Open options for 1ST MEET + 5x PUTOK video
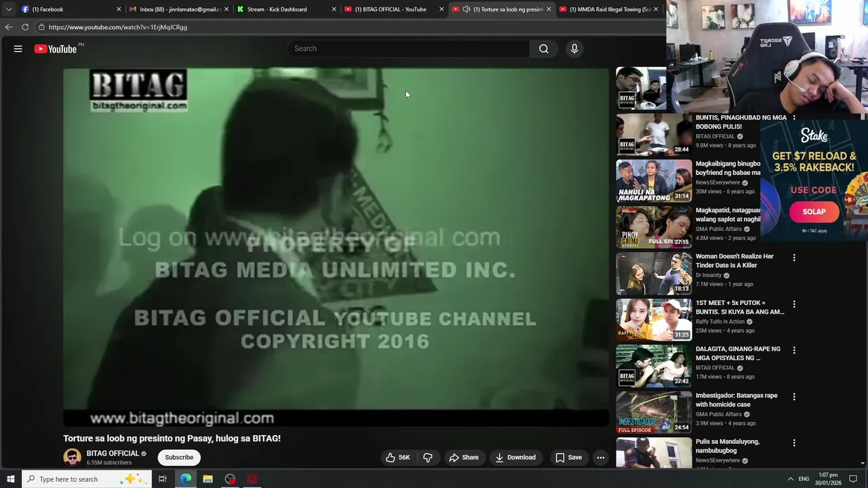Screen dimensions: 868x488 tap(794, 304)
